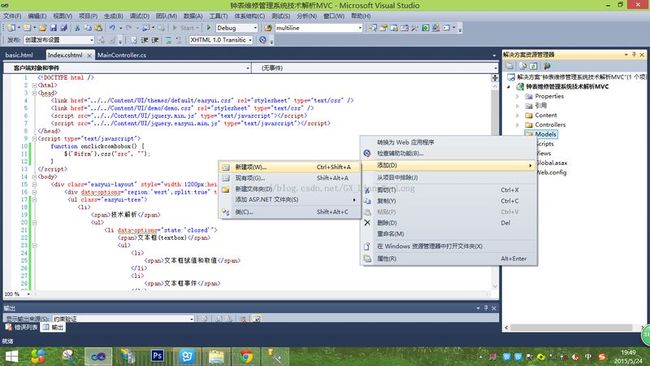Image resolution: width=650 pixels, height=366 pixels.
Task: Select 添加 ASP.NET 文件夹(S) submenu
Action: (289, 200)
